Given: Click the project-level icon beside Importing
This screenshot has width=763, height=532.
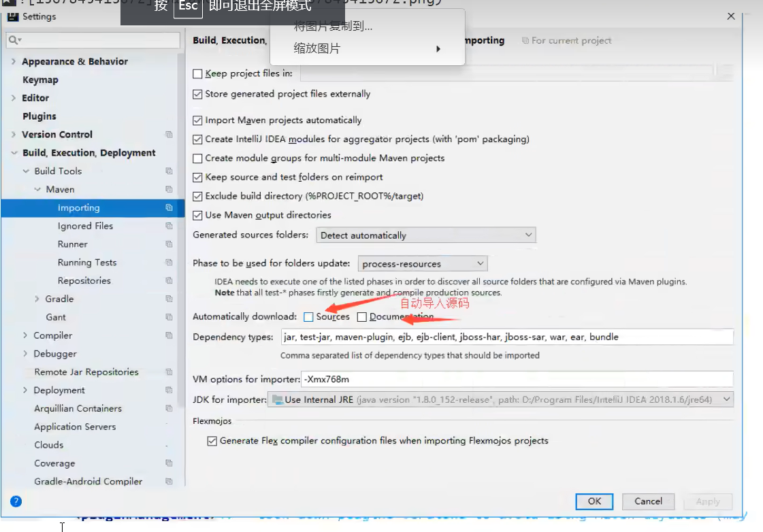Looking at the screenshot, I should [x=169, y=207].
